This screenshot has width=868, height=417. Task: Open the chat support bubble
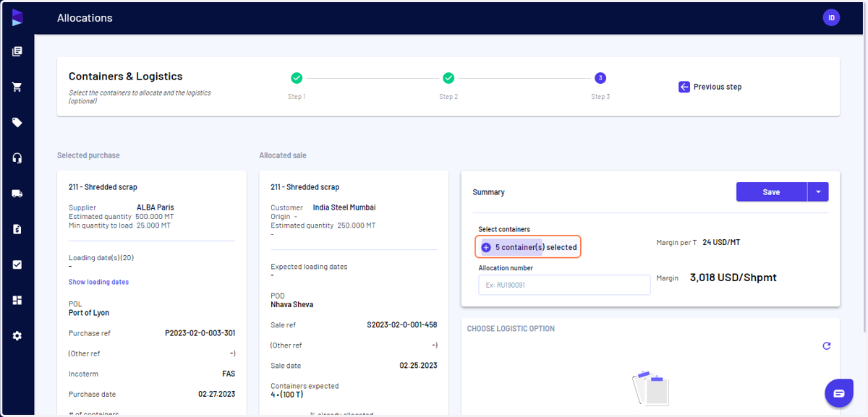point(839,393)
